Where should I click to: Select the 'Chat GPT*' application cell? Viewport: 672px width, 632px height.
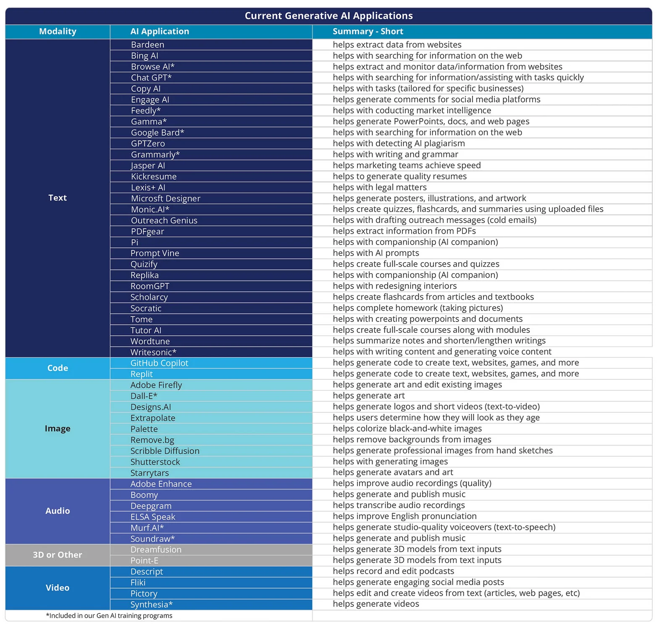(211, 78)
